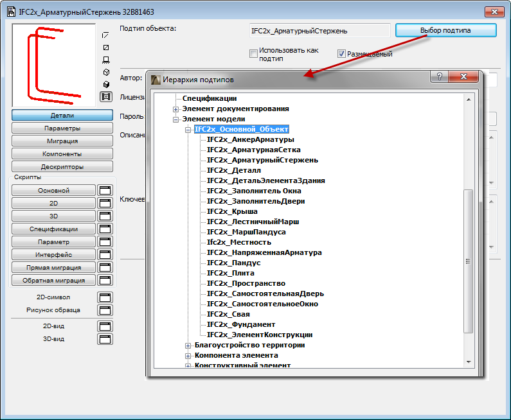This screenshot has width=511, height=420.
Task: Select IFC2x_Плита tree item
Action: (x=230, y=273)
